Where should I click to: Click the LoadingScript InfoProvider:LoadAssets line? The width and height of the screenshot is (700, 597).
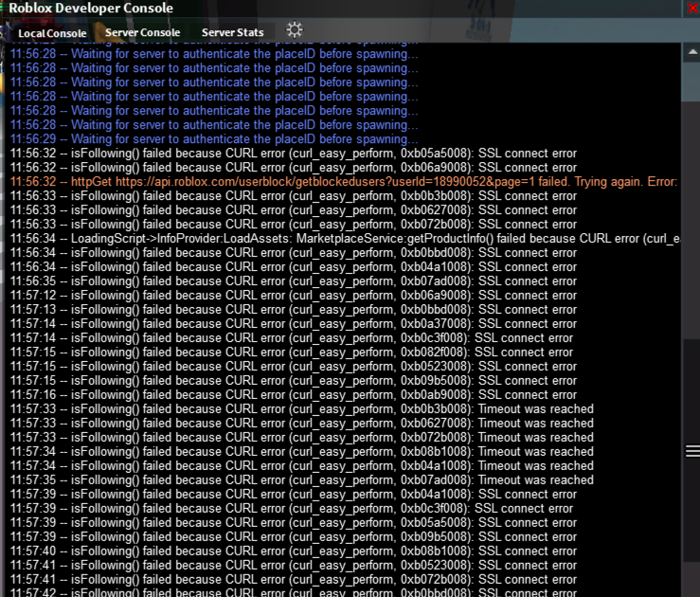point(345,239)
